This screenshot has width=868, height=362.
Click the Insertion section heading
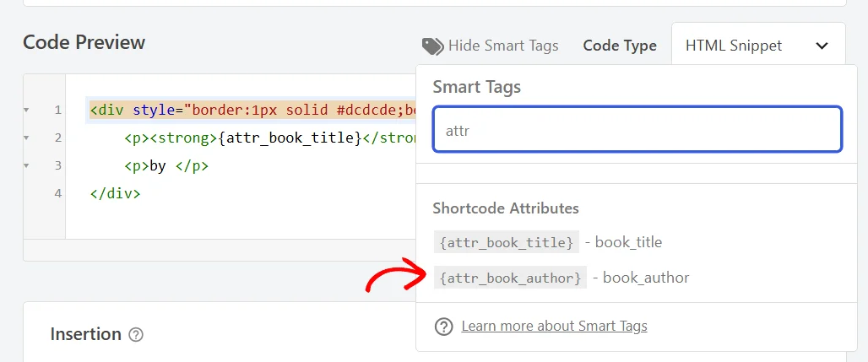(86, 334)
